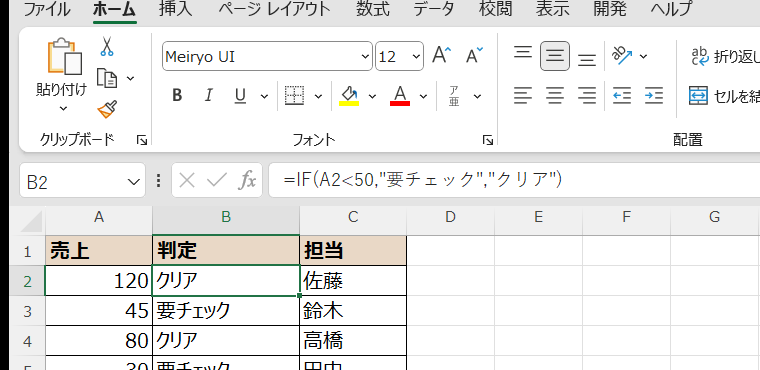760x370 pixels.
Task: Click the text Orientation icon
Action: pos(623,55)
